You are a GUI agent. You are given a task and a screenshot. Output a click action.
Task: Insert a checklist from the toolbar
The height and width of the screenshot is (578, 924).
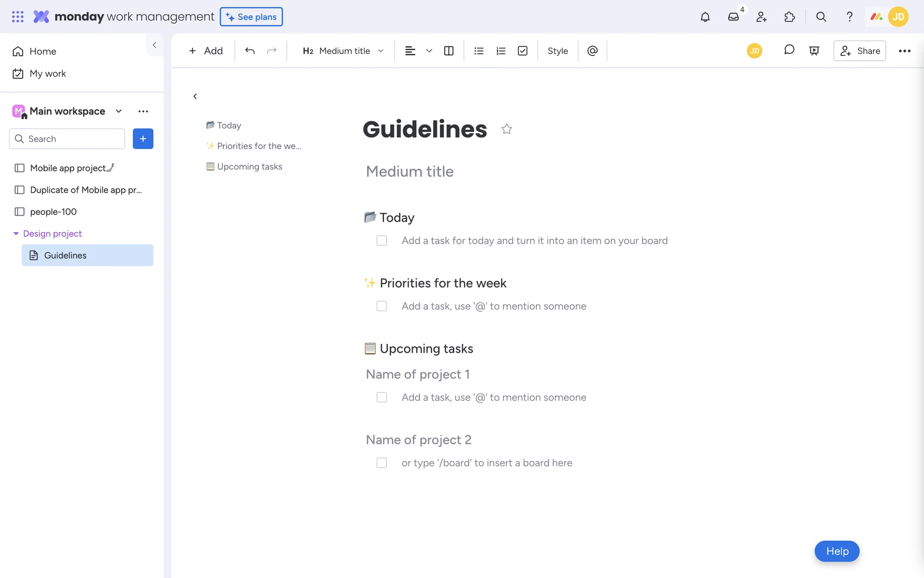point(523,51)
